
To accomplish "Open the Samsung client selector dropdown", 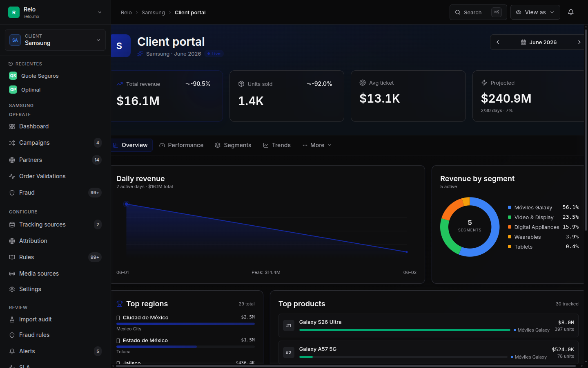I will click(x=55, y=40).
